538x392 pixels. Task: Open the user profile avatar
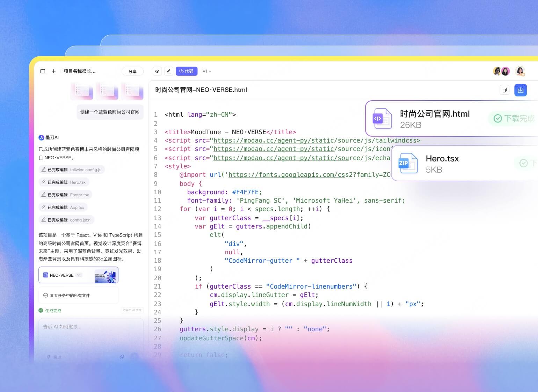[x=520, y=71]
